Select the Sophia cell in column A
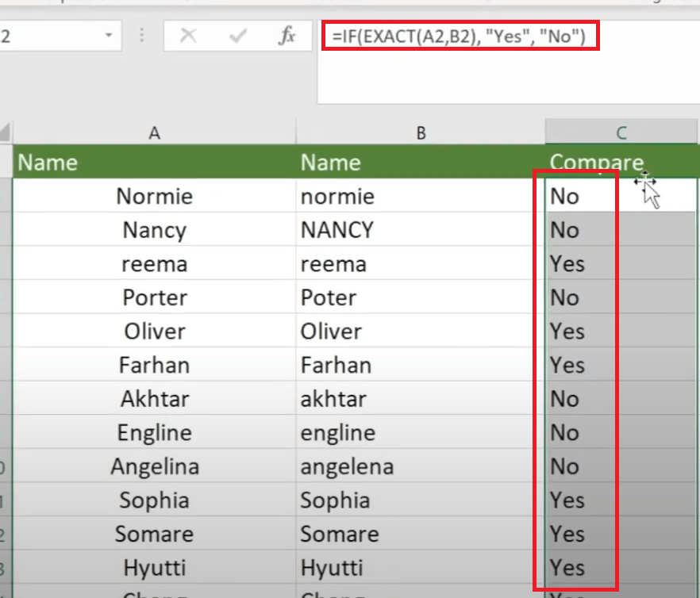 click(155, 500)
